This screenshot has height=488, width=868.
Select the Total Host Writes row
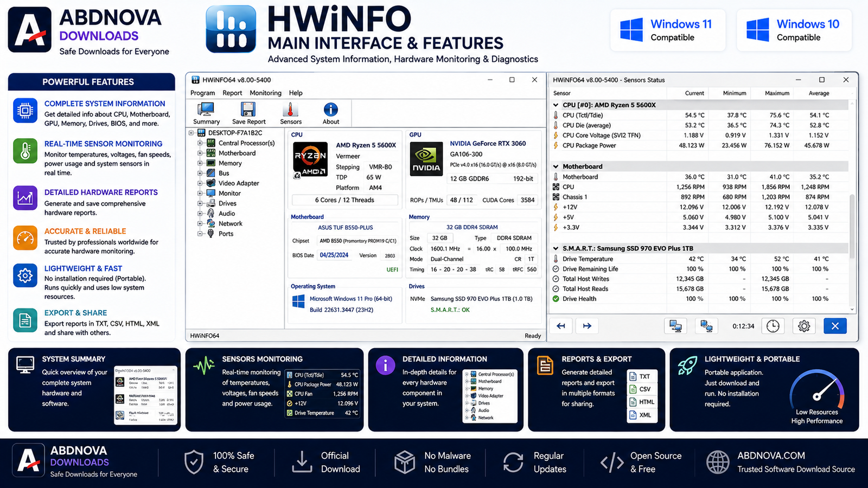click(699, 279)
